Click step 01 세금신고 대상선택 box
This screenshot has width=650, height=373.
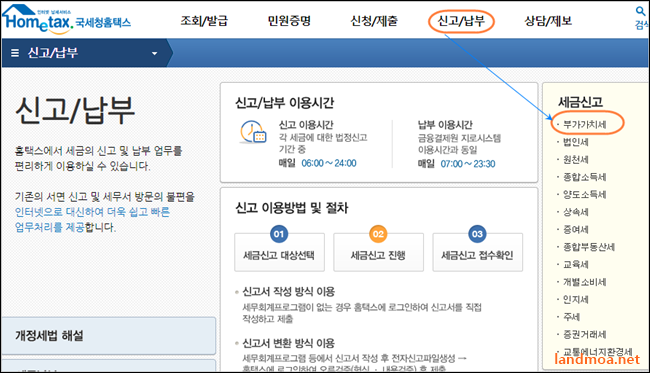coord(279,252)
